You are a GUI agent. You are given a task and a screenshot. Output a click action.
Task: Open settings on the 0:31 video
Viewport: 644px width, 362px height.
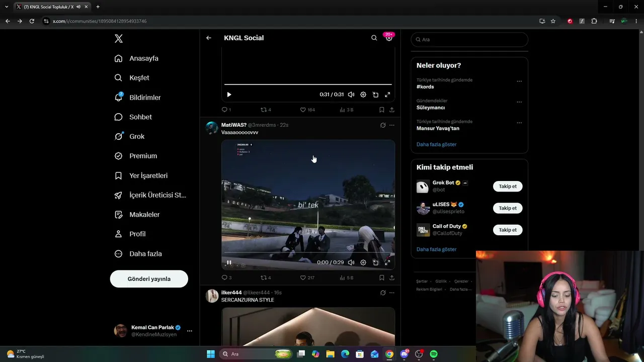click(x=363, y=95)
